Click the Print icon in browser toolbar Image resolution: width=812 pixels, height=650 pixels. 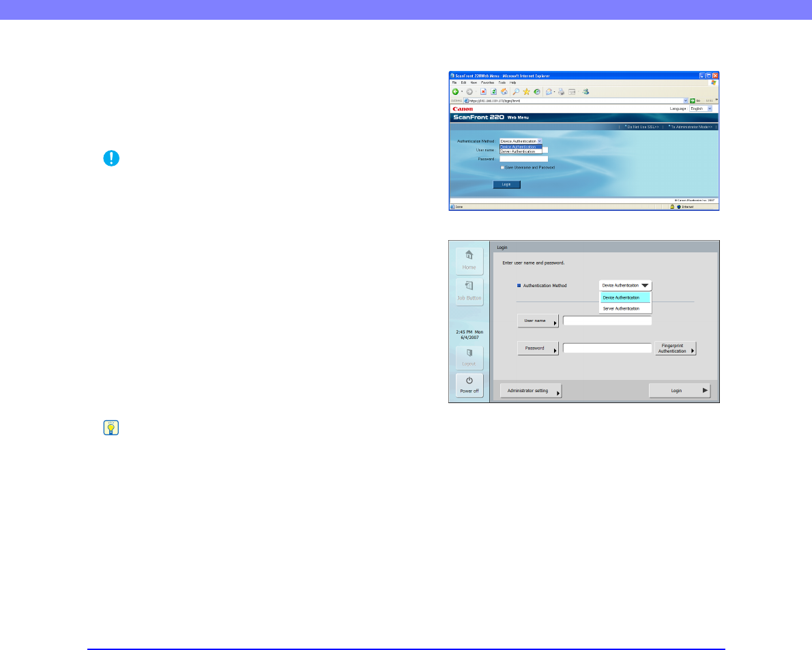[x=561, y=91]
